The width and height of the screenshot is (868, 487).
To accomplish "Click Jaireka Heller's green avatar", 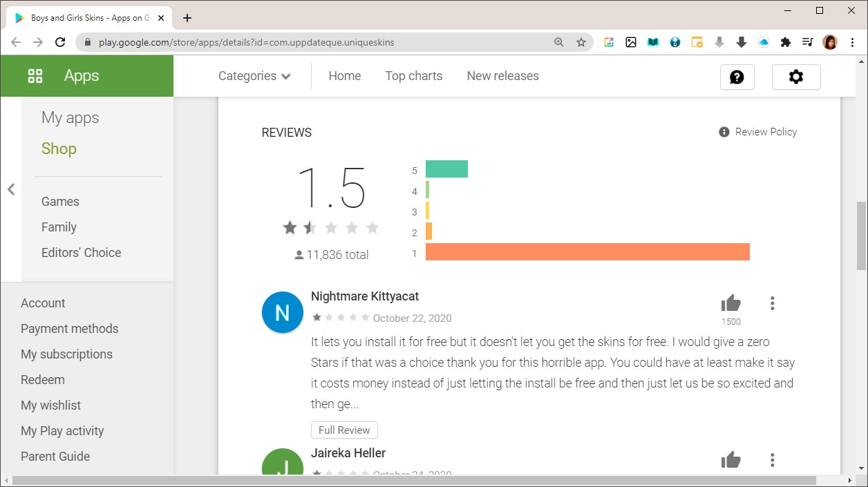I will tap(283, 462).
